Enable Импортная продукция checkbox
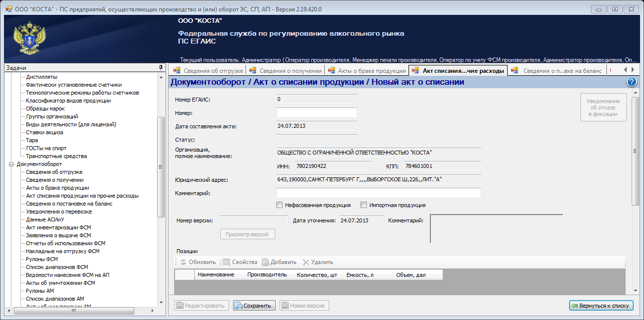Image resolution: width=644 pixels, height=320 pixels. click(364, 205)
